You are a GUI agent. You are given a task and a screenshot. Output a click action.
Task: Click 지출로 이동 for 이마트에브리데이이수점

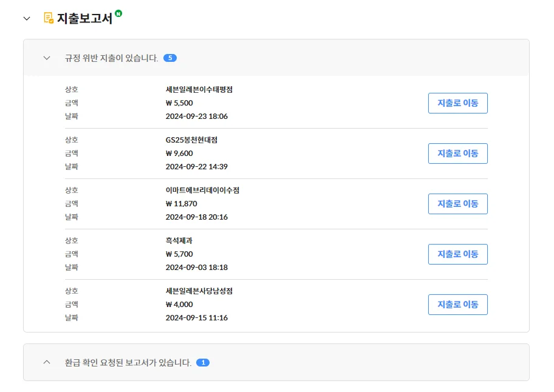click(x=457, y=204)
